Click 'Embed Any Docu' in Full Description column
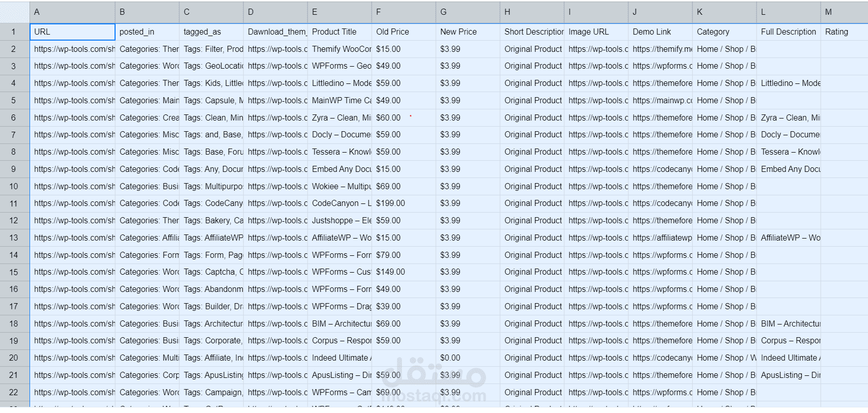Image resolution: width=868 pixels, height=413 pixels. pos(789,169)
